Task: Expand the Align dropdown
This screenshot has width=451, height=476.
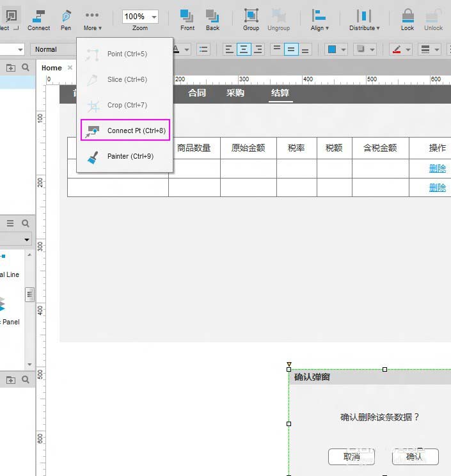Action: pyautogui.click(x=319, y=19)
